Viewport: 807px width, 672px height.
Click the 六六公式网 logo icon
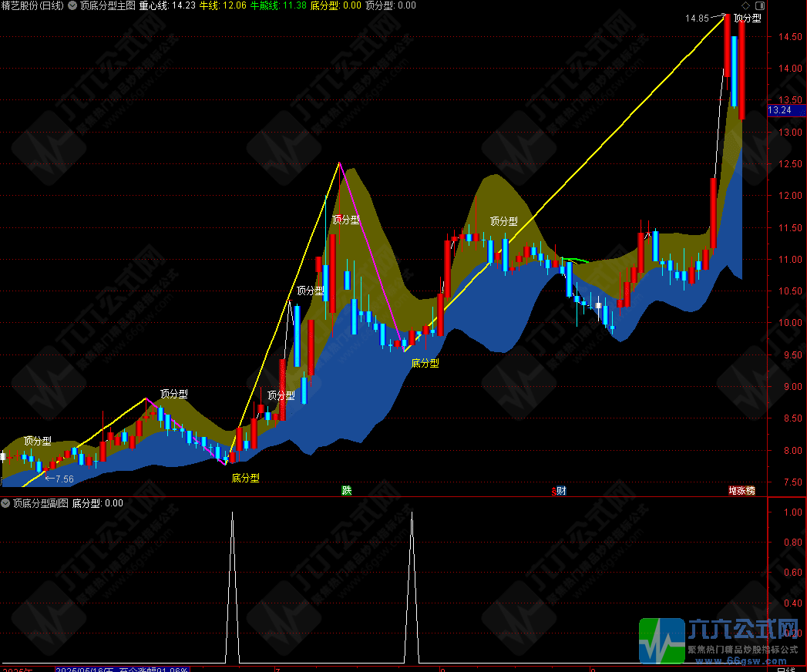pos(662,640)
